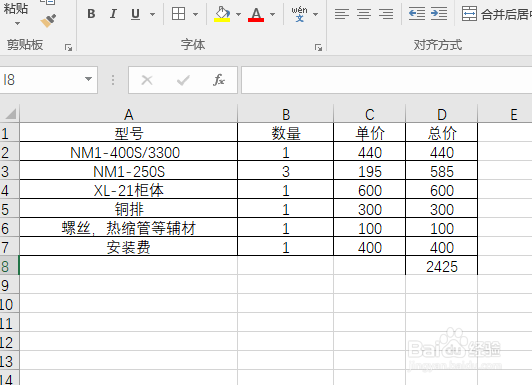This screenshot has width=532, height=385.
Task: Open font color dropdown arrow
Action: tap(272, 14)
